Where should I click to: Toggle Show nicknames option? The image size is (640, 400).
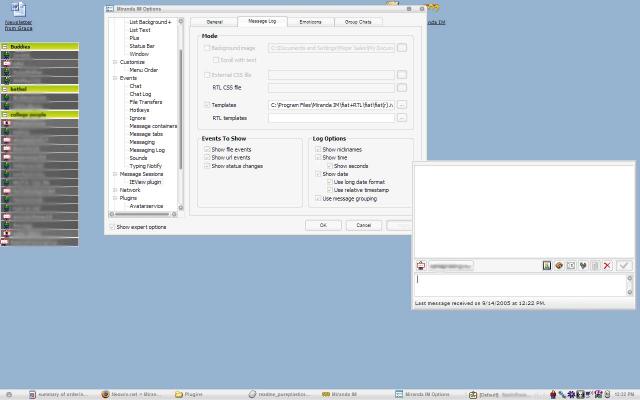318,149
